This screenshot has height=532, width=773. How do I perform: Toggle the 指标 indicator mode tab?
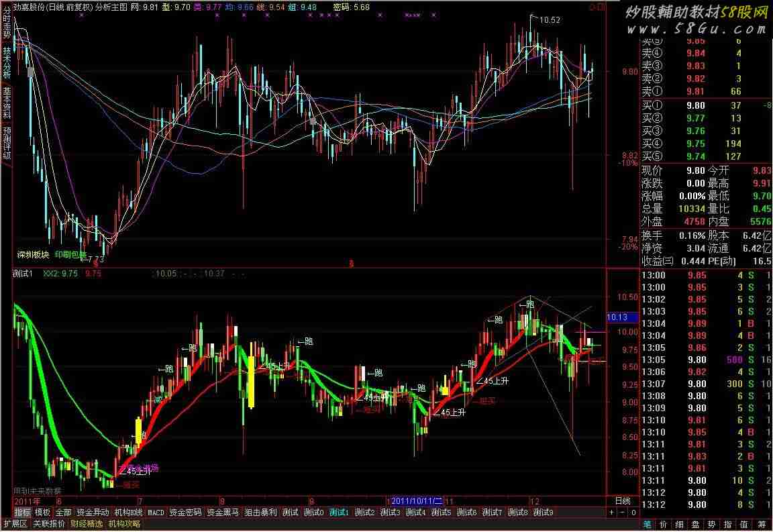(x=23, y=513)
